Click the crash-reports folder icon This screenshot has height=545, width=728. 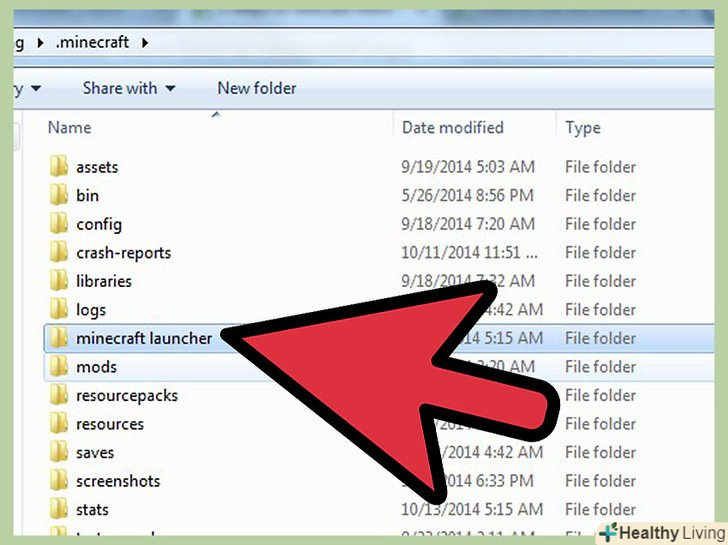coord(59,252)
